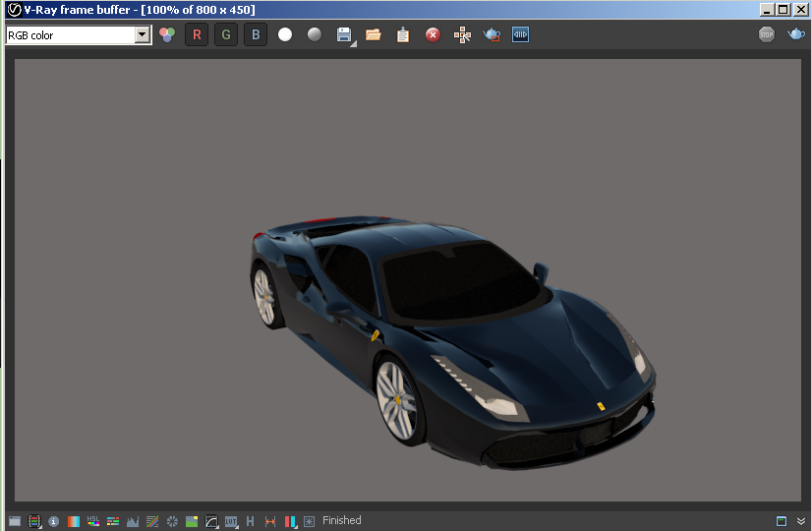Start render with the teapot icon at right
This screenshot has height=531, width=812.
[x=796, y=34]
